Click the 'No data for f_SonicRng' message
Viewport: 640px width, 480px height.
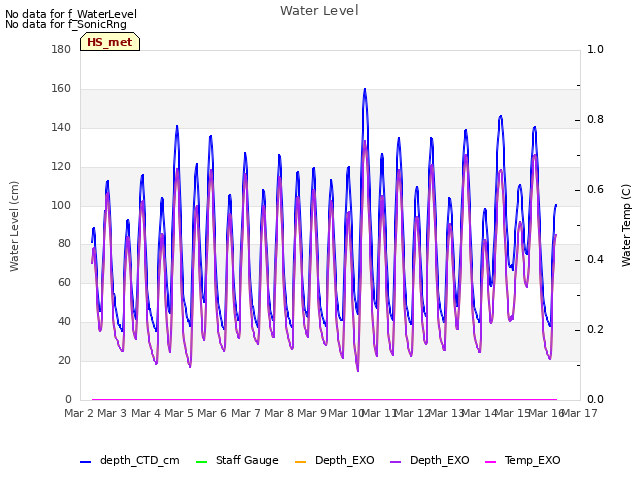66,24
